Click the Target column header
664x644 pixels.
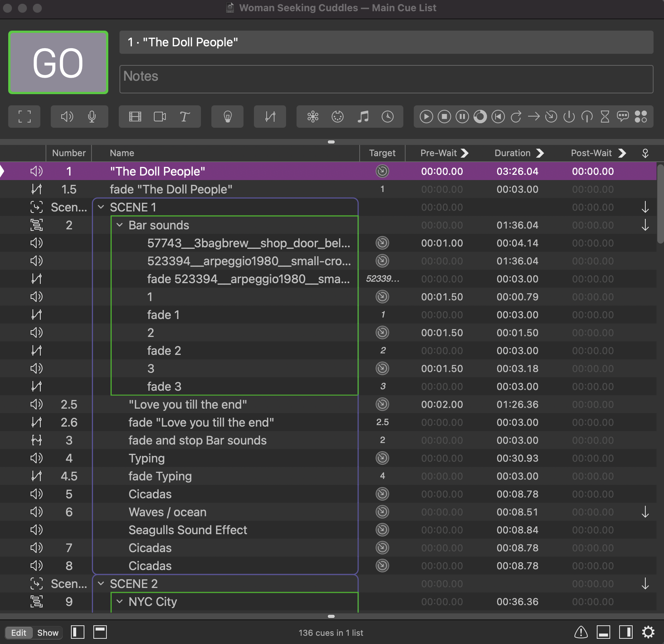[x=382, y=153]
